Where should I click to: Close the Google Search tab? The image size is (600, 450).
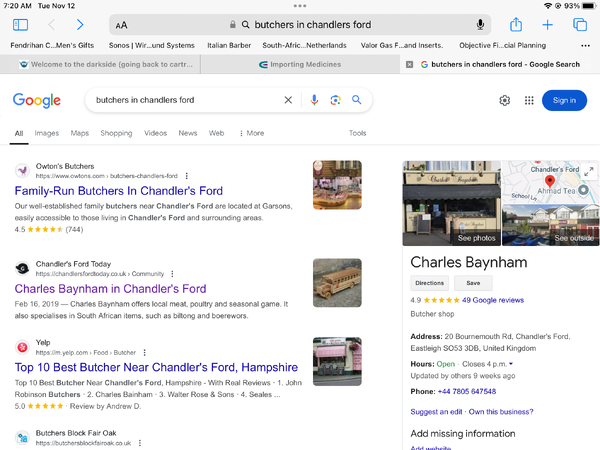coord(409,64)
